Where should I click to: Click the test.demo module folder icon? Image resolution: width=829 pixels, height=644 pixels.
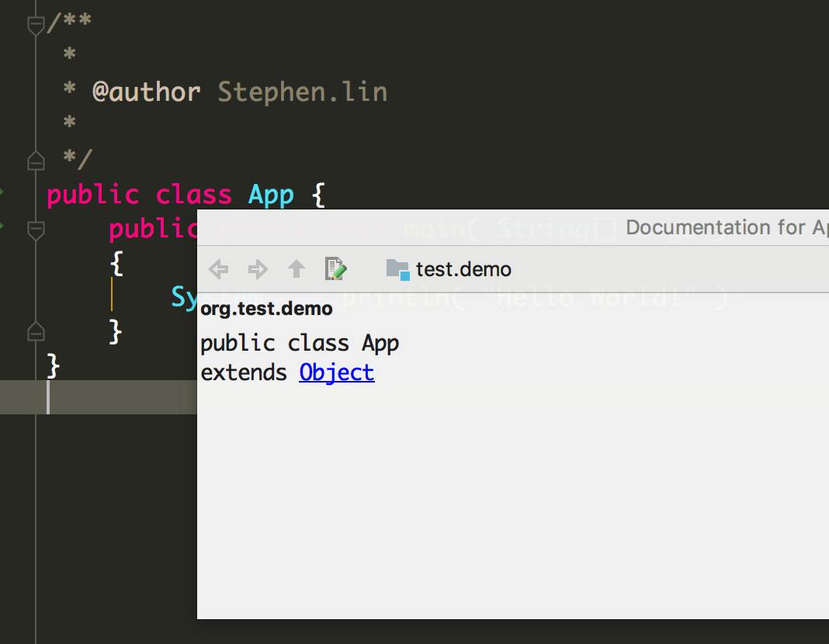(397, 269)
